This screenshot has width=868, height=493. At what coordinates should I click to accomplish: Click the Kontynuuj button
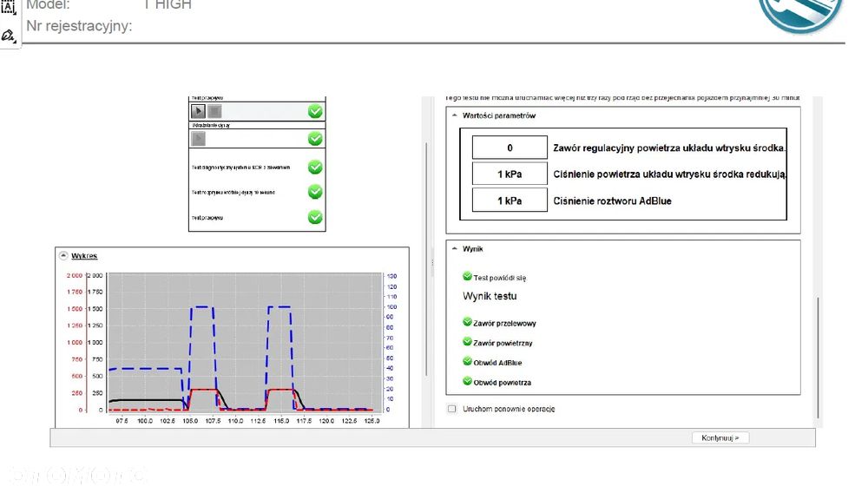coord(720,437)
